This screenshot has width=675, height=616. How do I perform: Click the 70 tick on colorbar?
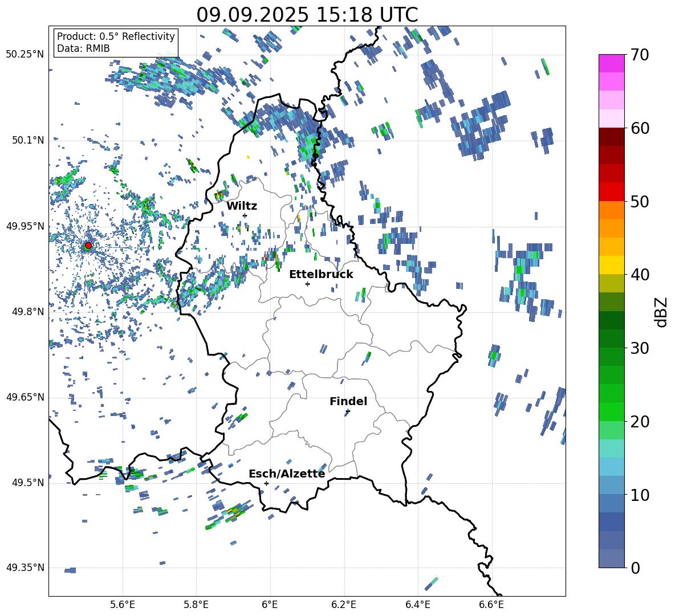pyautogui.click(x=640, y=55)
